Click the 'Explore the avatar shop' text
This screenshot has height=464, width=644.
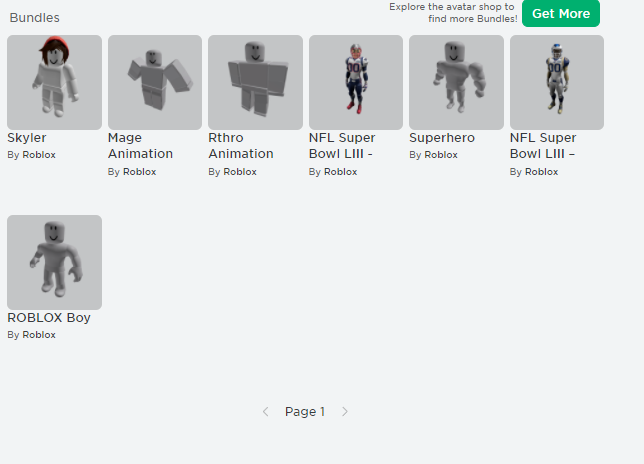pyautogui.click(x=453, y=13)
